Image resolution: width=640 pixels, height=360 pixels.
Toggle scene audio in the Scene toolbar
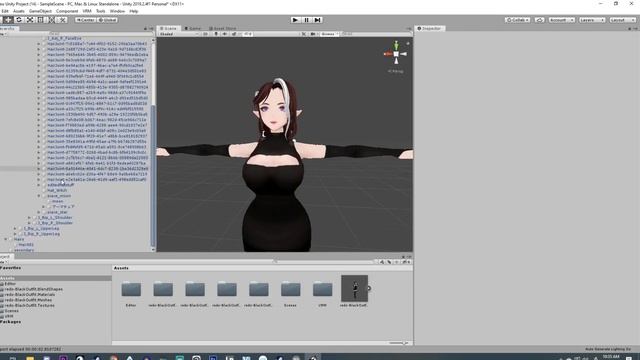[x=225, y=34]
